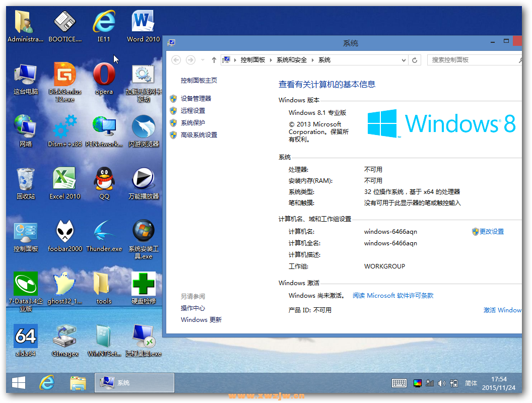Open the recent locations dropdown arrow

click(203, 60)
